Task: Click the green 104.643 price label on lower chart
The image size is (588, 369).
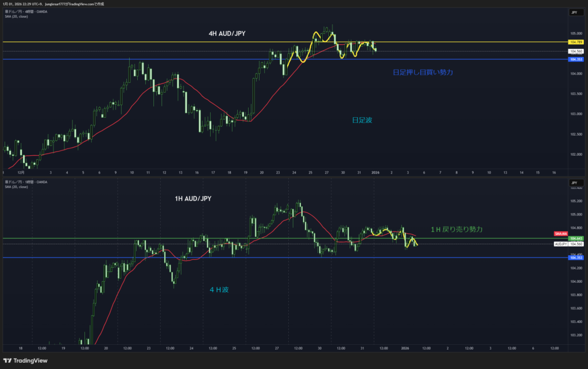Action: click(x=575, y=239)
